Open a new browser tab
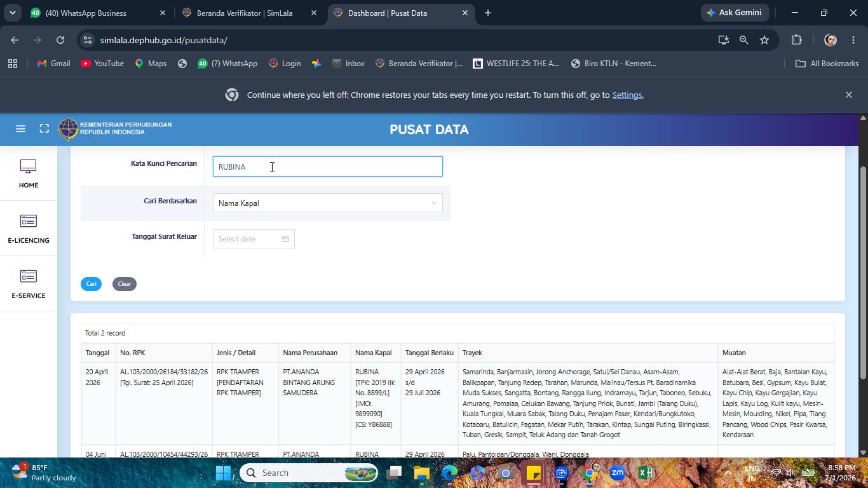The width and height of the screenshot is (868, 488). [488, 13]
